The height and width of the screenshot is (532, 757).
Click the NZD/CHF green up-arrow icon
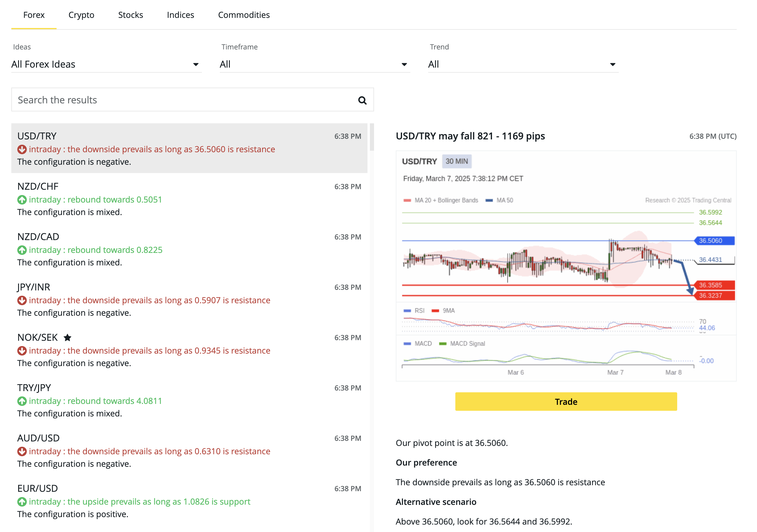(x=22, y=200)
